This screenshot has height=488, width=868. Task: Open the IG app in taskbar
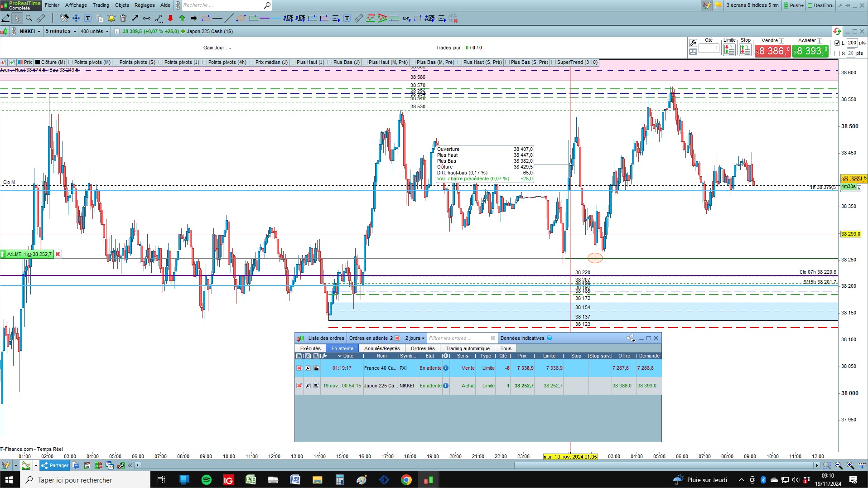tap(228, 480)
